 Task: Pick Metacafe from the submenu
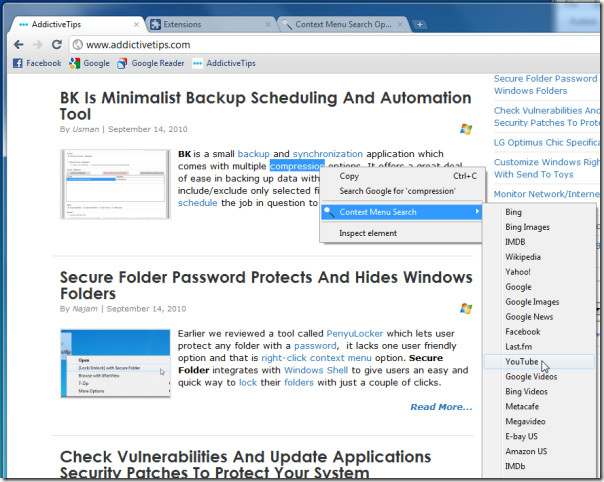pyautogui.click(x=539, y=406)
